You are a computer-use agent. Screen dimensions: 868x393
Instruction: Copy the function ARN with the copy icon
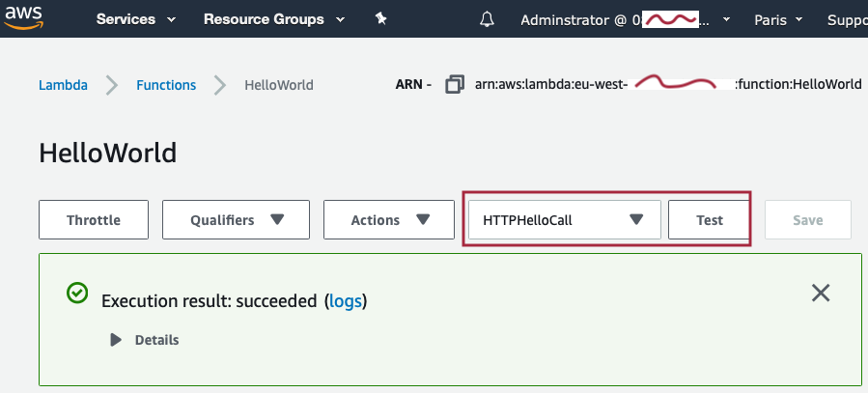455,85
